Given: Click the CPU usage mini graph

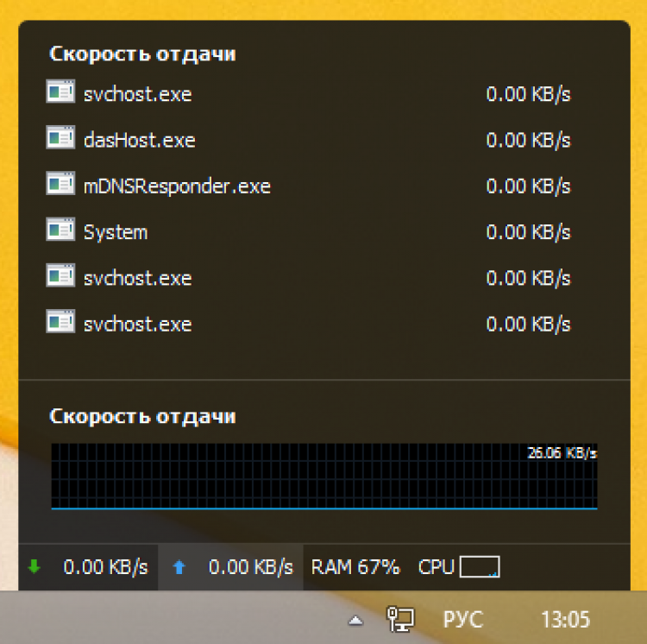Looking at the screenshot, I should click(480, 567).
